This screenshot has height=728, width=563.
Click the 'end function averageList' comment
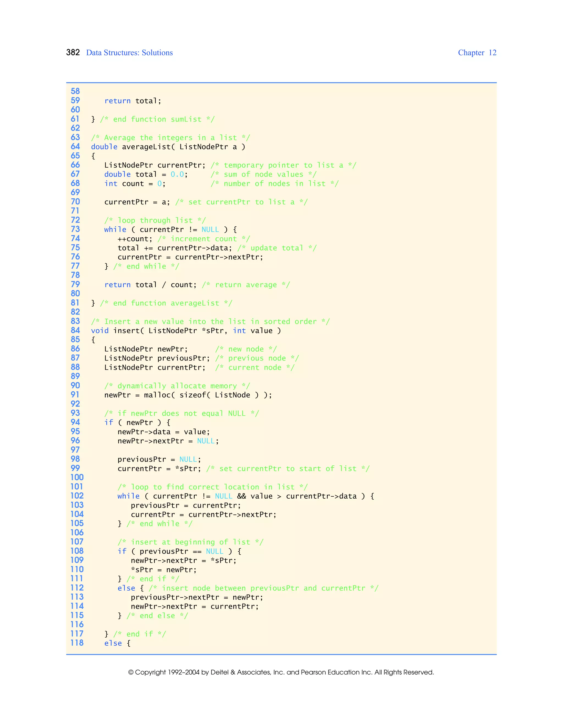[166, 303]
